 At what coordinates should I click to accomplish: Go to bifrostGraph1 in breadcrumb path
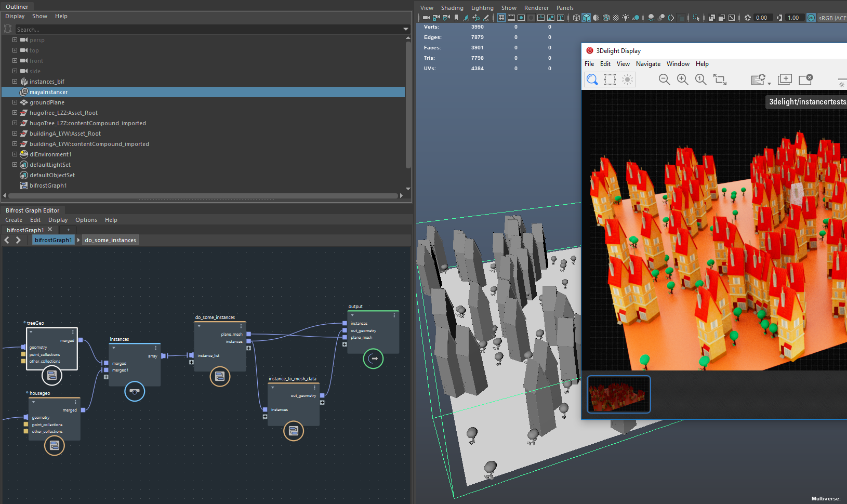point(53,240)
